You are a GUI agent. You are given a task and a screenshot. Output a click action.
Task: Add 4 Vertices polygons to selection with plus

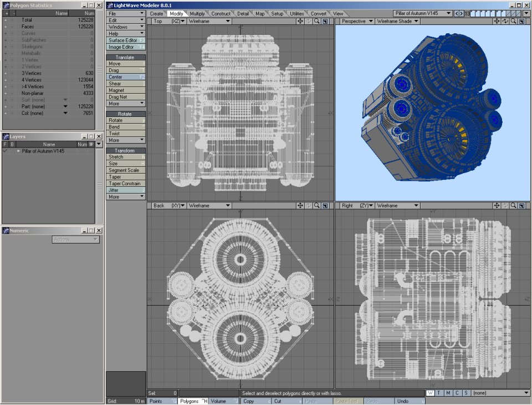(x=6, y=80)
